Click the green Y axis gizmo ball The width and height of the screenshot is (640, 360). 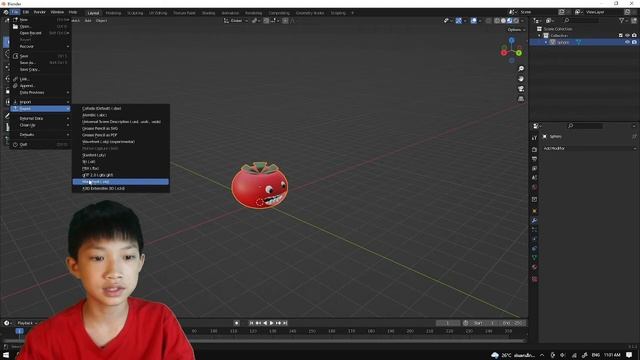pyautogui.click(x=519, y=53)
